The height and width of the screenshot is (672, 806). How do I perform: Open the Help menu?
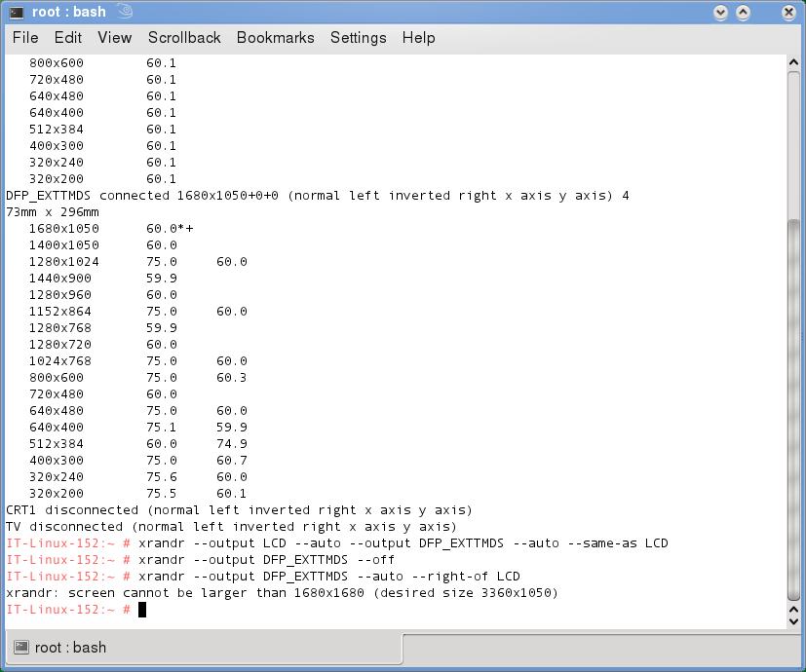click(418, 38)
